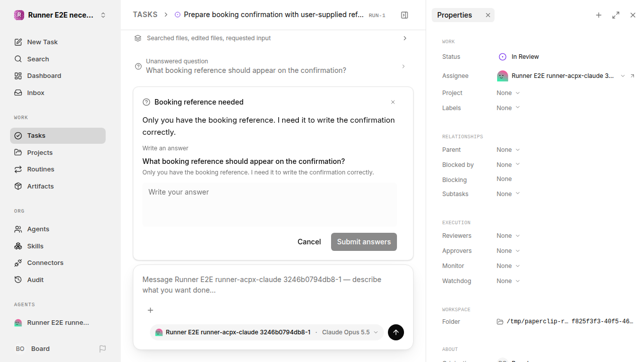644x362 pixels.
Task: Open Connectors in the sidebar
Action: click(58, 263)
